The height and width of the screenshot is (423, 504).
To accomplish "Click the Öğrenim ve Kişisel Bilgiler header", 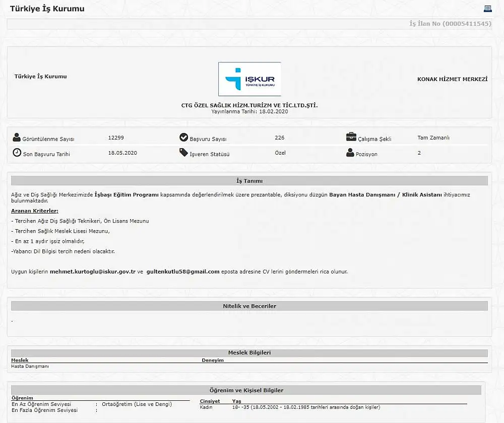I will tap(246, 390).
